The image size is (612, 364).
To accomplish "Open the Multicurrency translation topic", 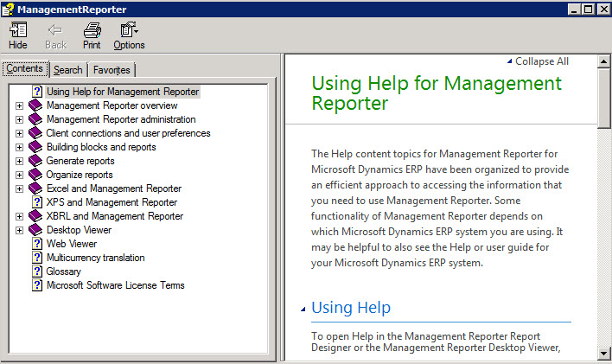I will [96, 258].
